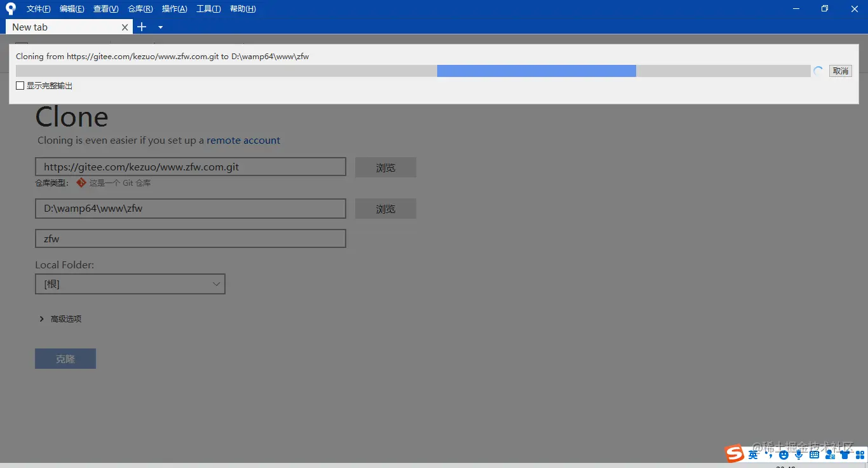Click the Git repository type icon
Image resolution: width=868 pixels, height=468 pixels.
click(81, 182)
